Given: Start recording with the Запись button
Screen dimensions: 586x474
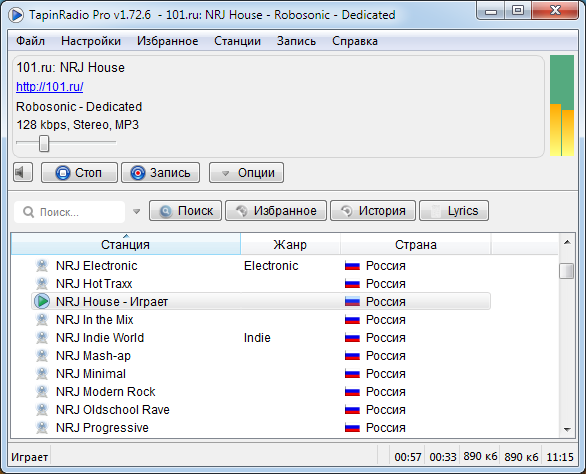Looking at the screenshot, I should coord(160,172).
